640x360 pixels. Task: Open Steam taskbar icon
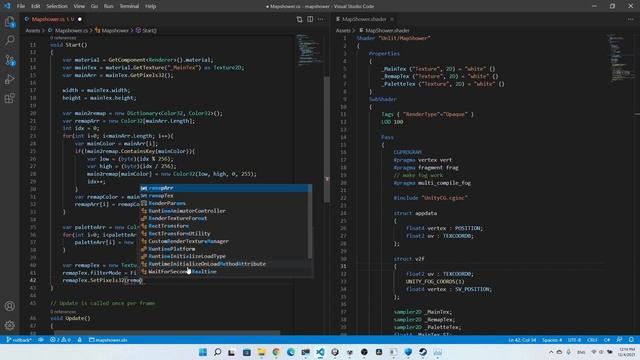(x=423, y=352)
